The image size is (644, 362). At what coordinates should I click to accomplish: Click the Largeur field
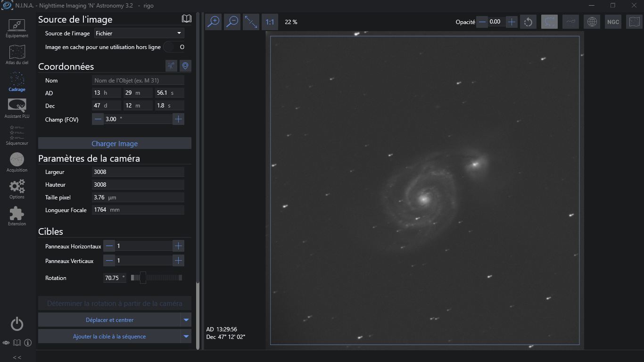[138, 172]
